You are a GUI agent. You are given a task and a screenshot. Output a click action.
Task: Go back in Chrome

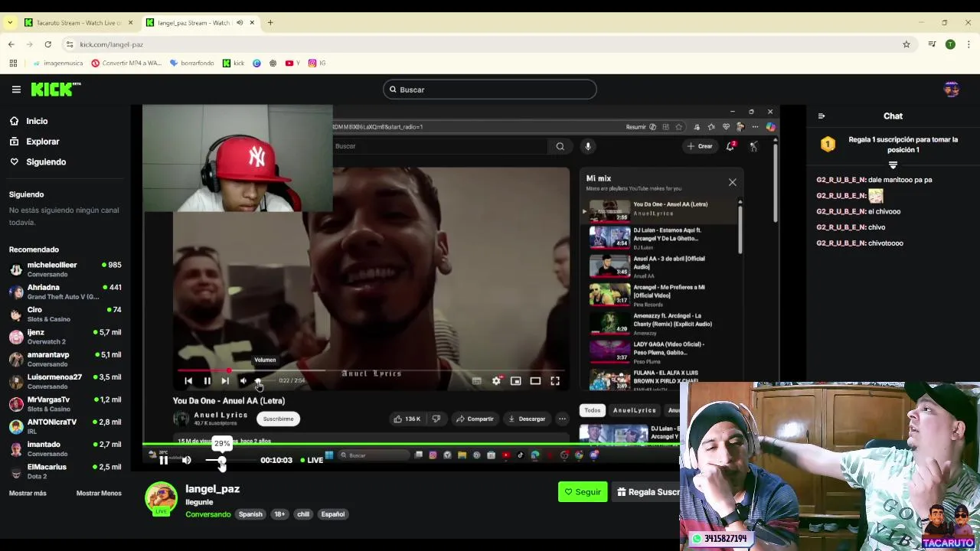click(11, 44)
